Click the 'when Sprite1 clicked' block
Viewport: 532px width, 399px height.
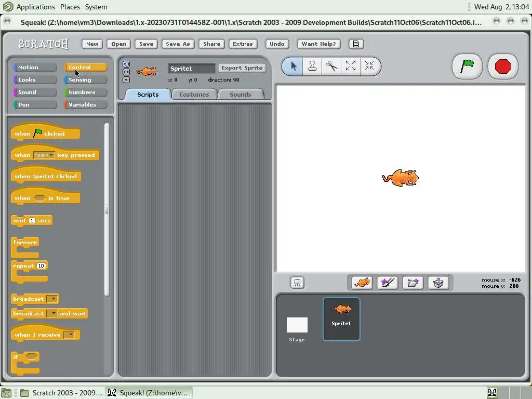pyautogui.click(x=46, y=175)
